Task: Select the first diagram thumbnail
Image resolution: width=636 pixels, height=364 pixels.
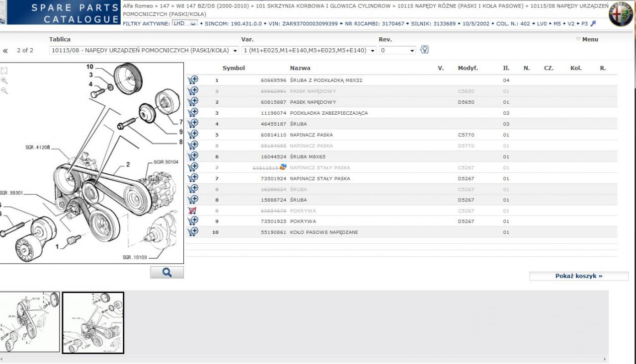Action: coord(30,322)
